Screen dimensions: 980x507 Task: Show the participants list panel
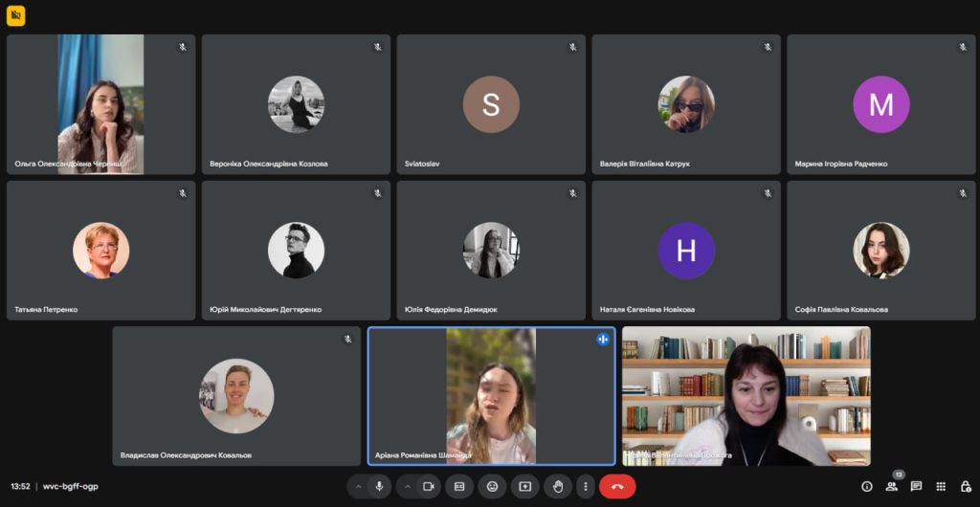(x=892, y=486)
